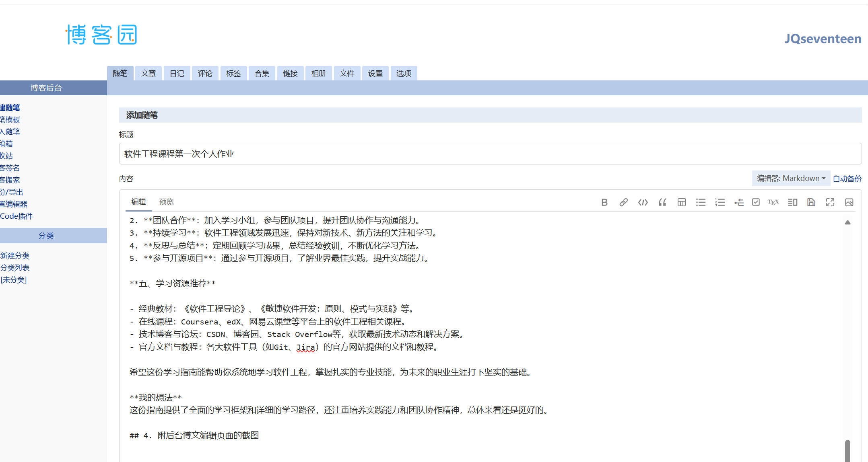Open the 设置 tab

[375, 74]
